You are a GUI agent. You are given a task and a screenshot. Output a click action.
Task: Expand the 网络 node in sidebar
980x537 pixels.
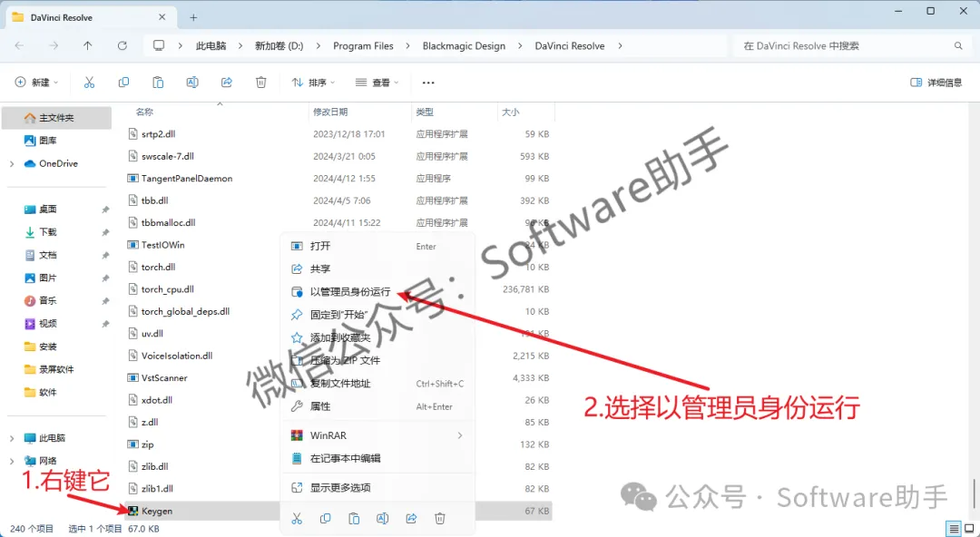12,462
